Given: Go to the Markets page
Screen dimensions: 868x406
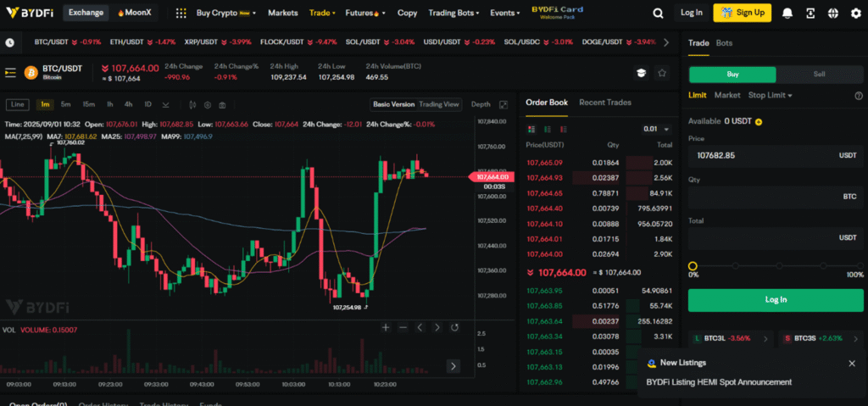Looking at the screenshot, I should 283,13.
